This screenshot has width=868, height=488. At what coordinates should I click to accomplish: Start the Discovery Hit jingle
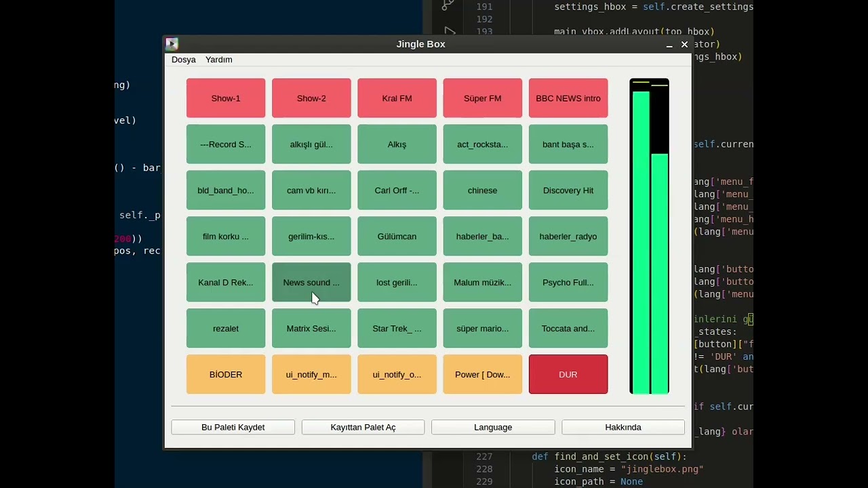(x=568, y=190)
